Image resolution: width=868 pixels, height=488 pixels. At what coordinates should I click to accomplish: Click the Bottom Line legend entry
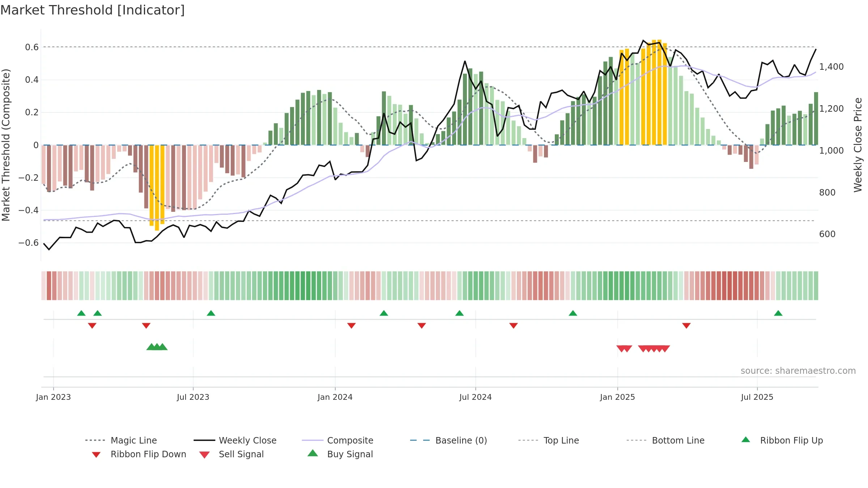(665, 440)
